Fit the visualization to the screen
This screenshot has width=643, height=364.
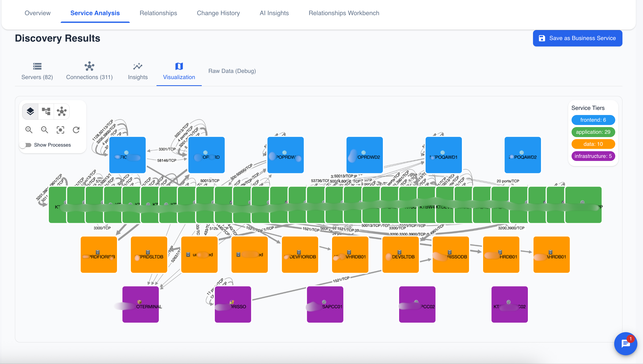click(60, 130)
